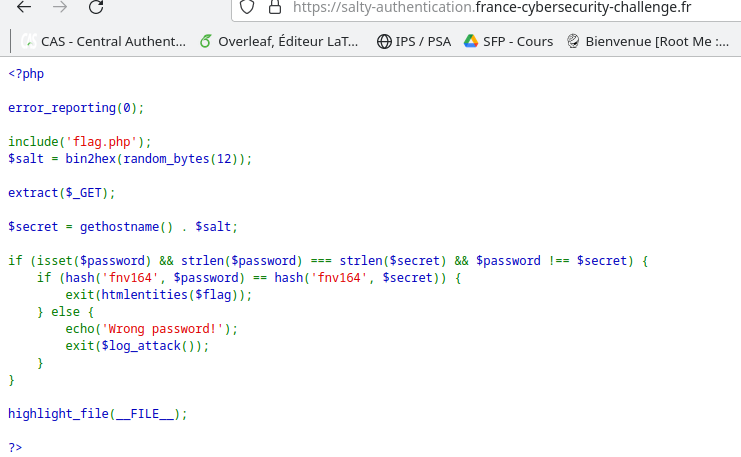Click the Overleaf leaf favicon
Screen dimensions: 741x457
click(206, 42)
